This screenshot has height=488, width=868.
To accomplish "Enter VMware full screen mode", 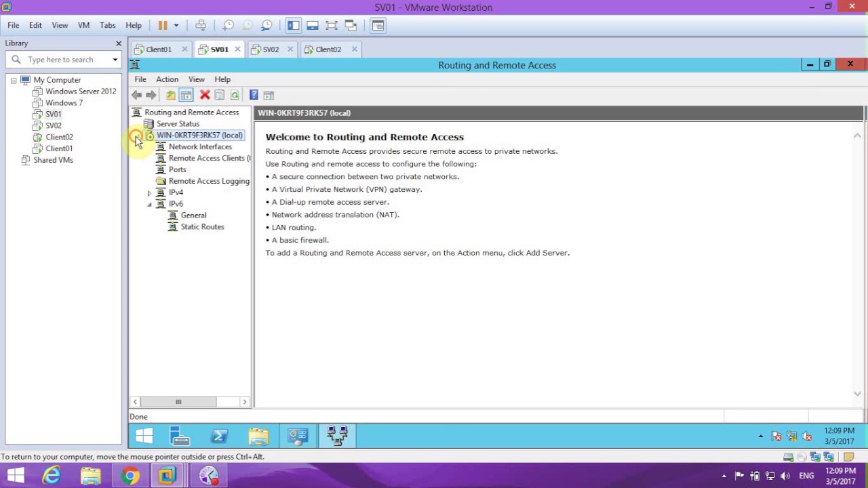I will point(332,25).
